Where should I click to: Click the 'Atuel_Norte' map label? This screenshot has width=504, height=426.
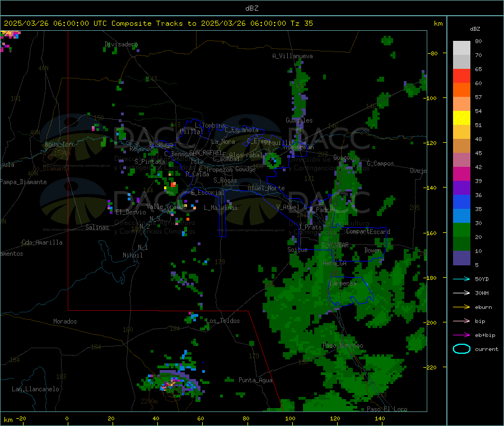(x=266, y=188)
